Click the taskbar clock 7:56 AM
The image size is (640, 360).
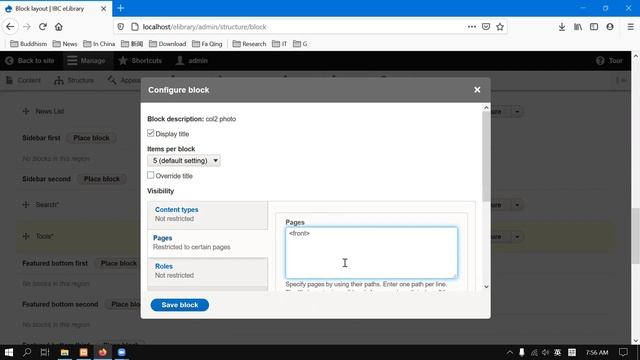(597, 352)
